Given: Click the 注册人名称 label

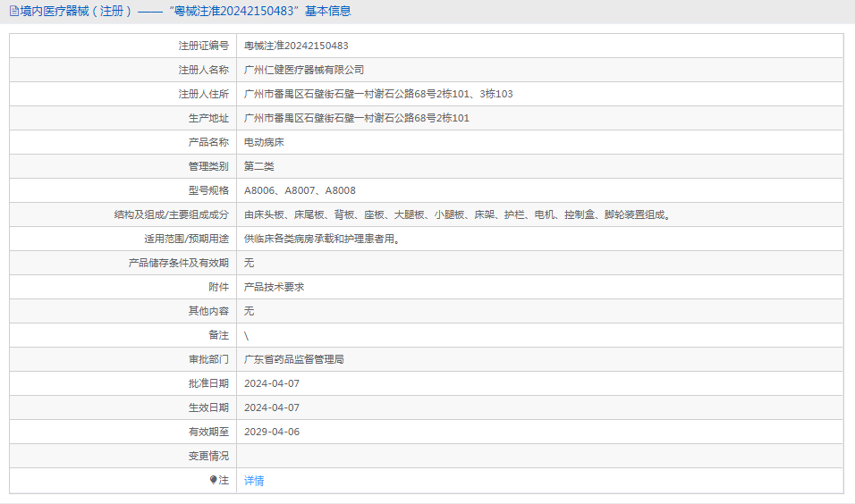Looking at the screenshot, I should (x=204, y=70).
